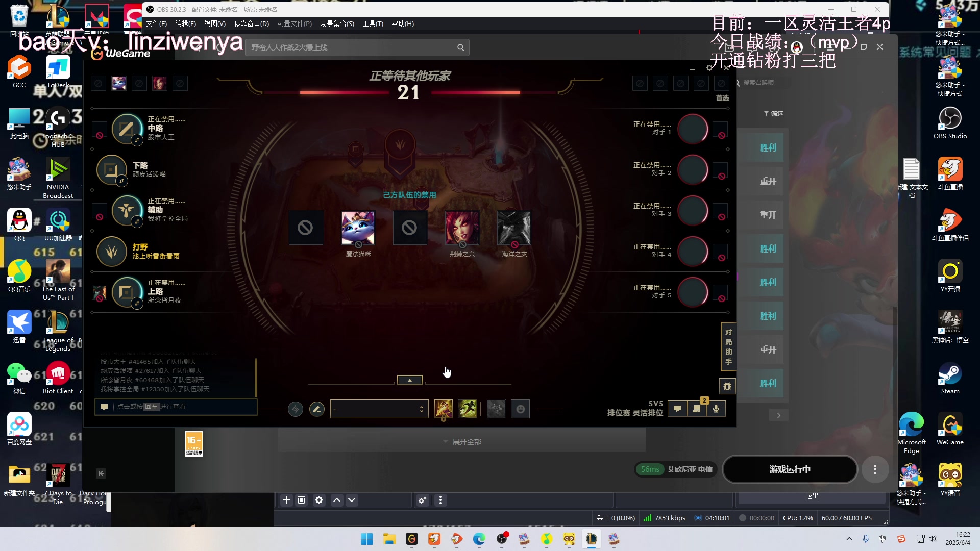Click the swap icon on 辅助 player row
Image resolution: width=980 pixels, height=551 pixels.
click(x=137, y=221)
